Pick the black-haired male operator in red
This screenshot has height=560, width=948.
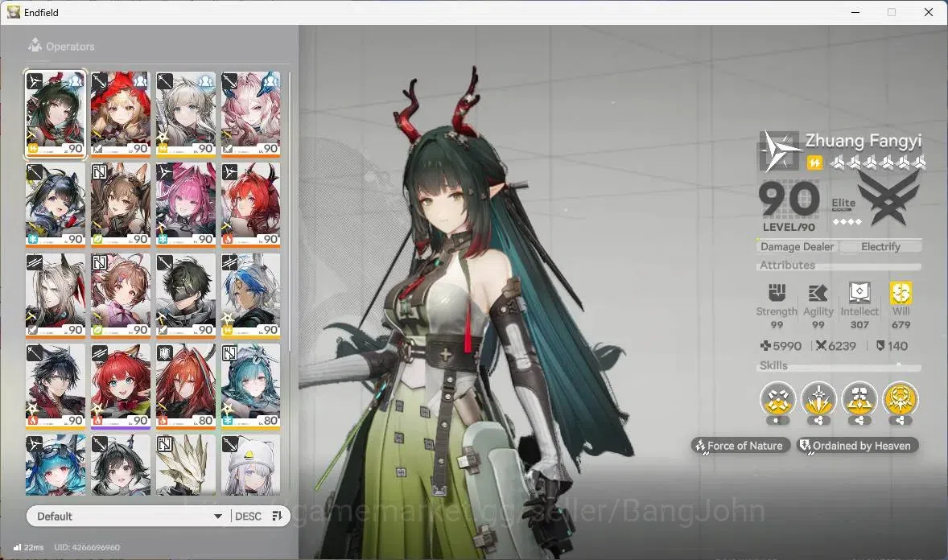pyautogui.click(x=55, y=386)
